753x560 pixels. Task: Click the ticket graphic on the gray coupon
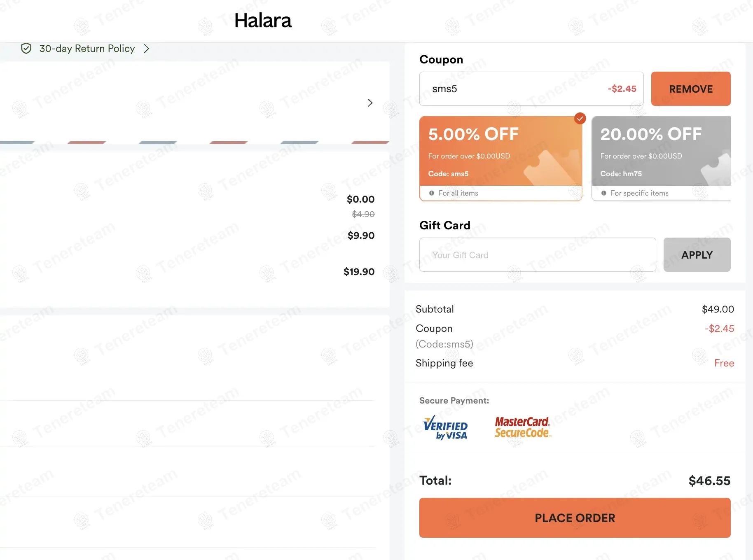tap(716, 170)
